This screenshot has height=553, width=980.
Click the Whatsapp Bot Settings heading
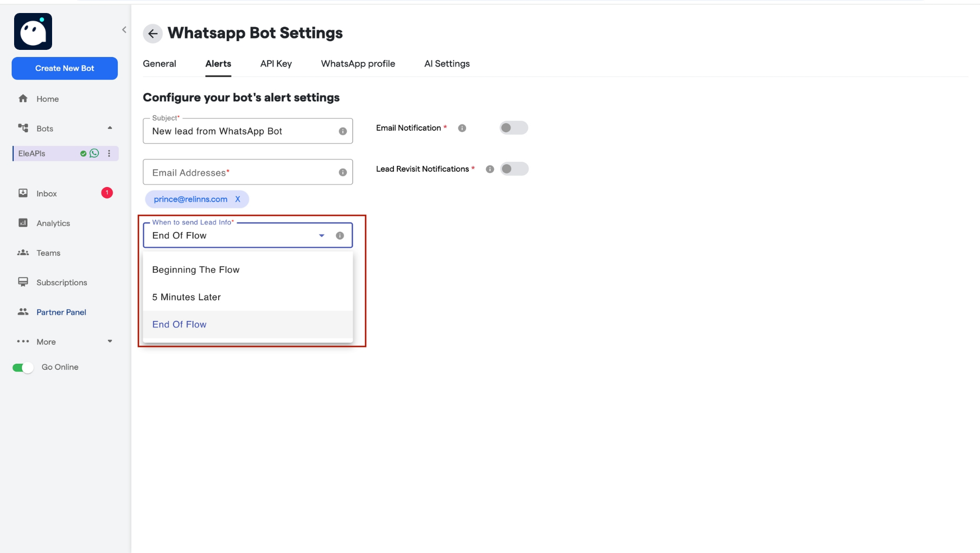coord(255,33)
